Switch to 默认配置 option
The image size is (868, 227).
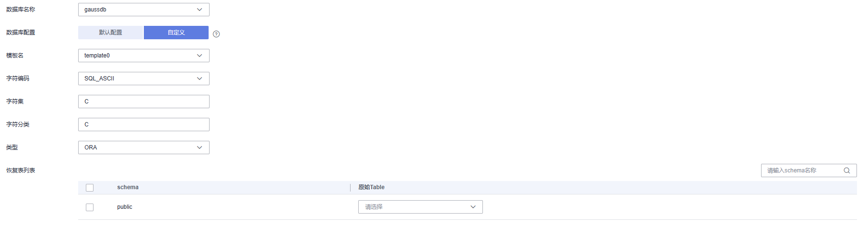click(111, 33)
